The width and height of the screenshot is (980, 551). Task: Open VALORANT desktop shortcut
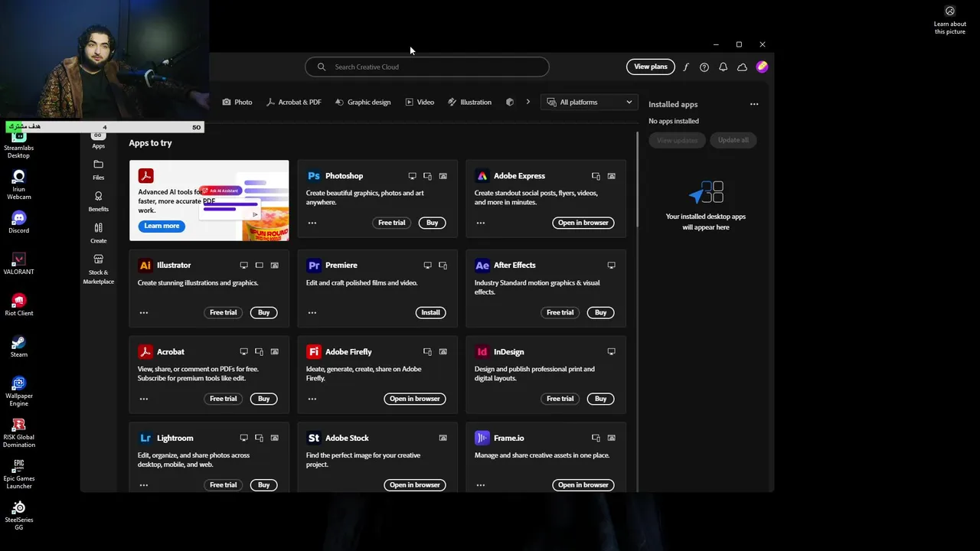(x=19, y=263)
